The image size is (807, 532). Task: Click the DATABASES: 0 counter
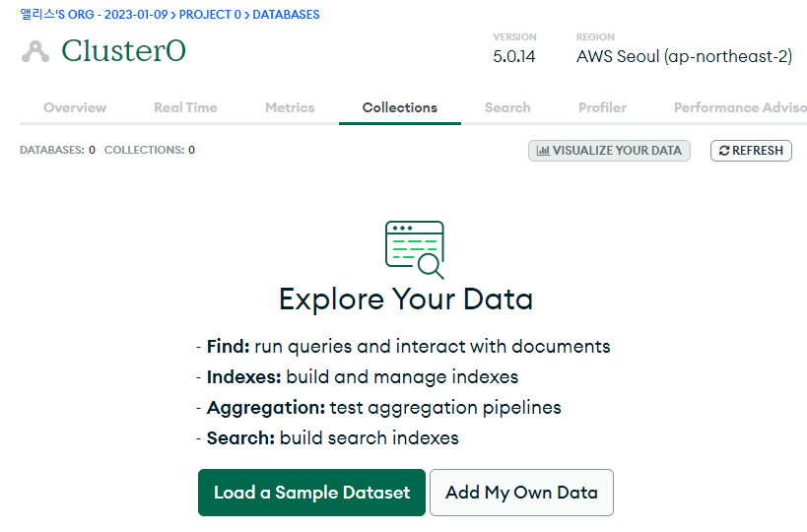coord(57,150)
